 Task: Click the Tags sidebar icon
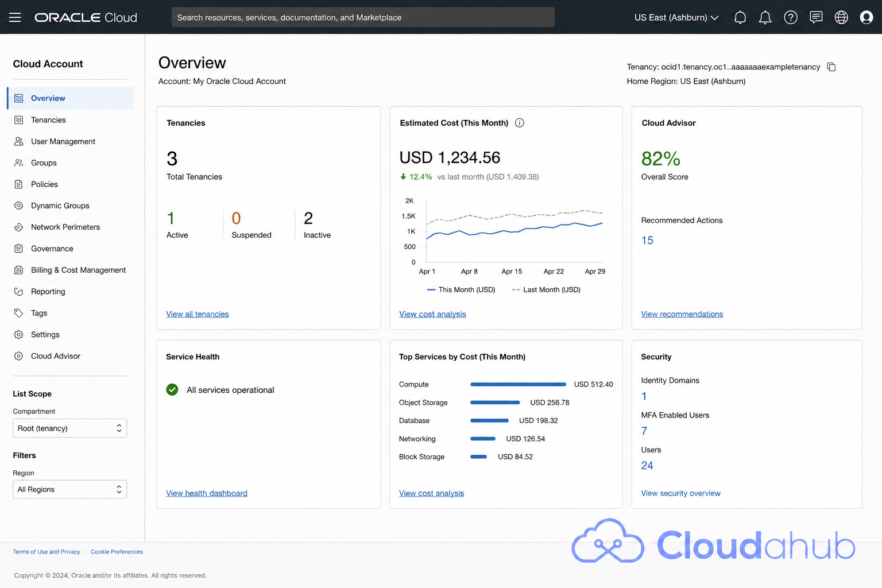(x=18, y=313)
